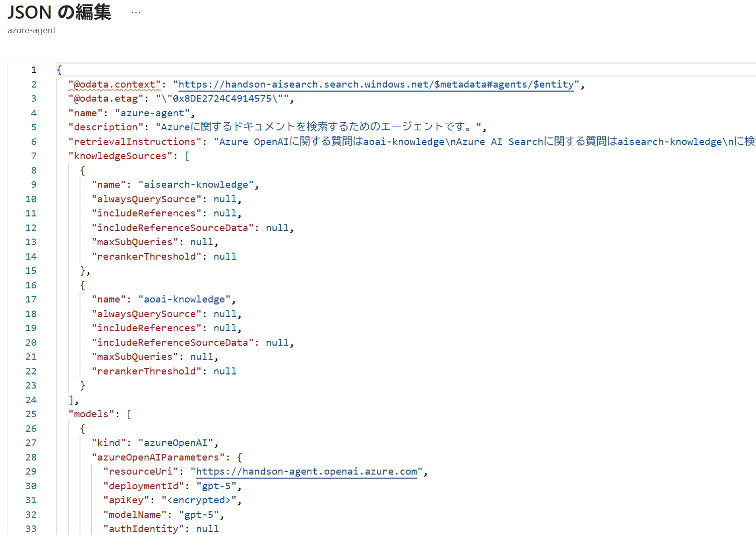This screenshot has width=756, height=535.
Task: Click "alwaysQuerySource" on line 10
Action: point(147,199)
